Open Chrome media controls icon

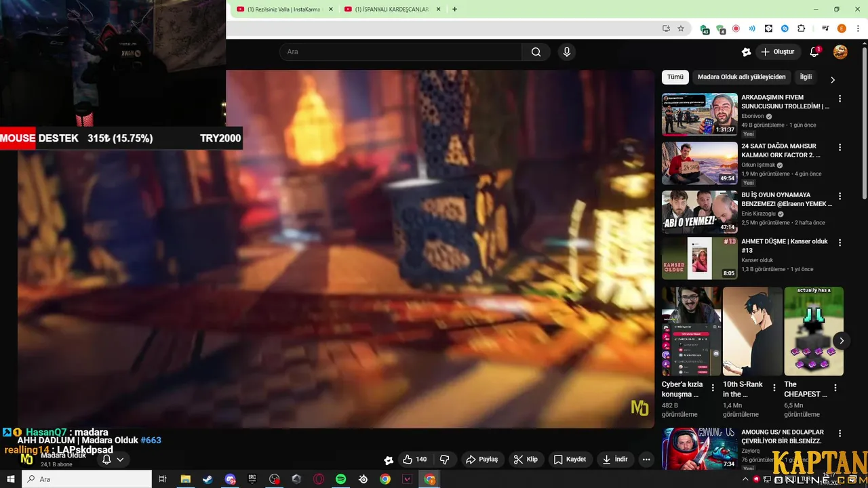pyautogui.click(x=825, y=28)
